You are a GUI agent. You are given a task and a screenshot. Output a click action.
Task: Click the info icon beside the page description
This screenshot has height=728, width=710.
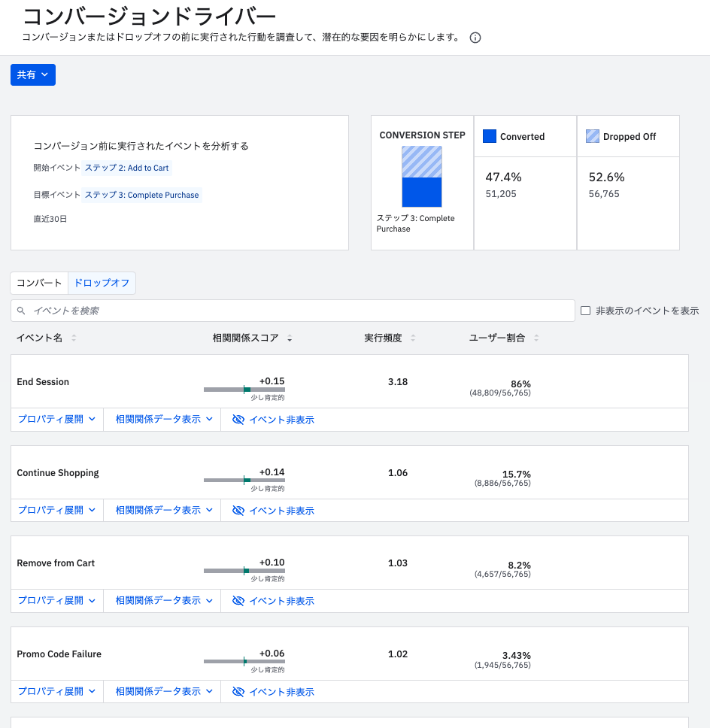point(475,38)
